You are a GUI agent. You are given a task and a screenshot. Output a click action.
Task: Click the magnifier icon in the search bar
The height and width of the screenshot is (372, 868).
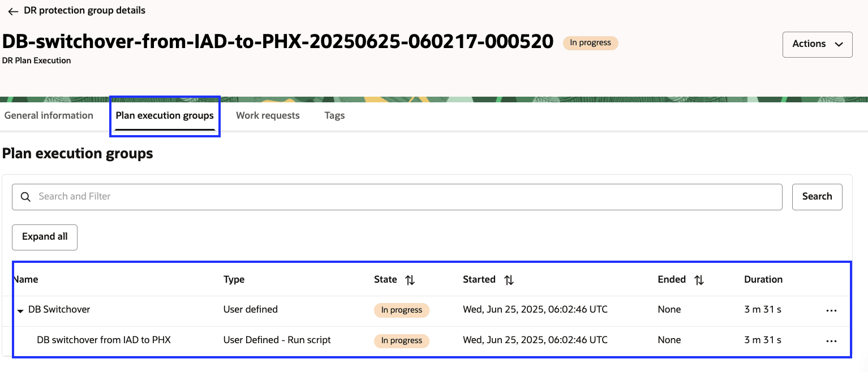[25, 197]
